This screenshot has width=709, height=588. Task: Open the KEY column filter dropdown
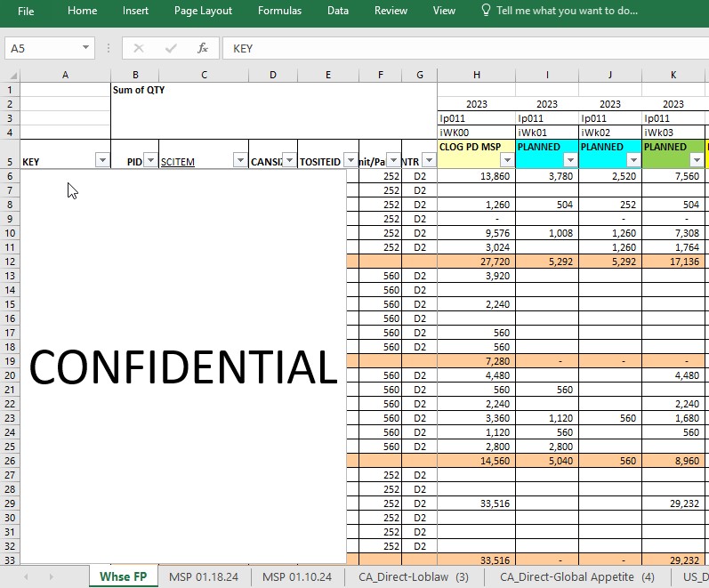(102, 160)
